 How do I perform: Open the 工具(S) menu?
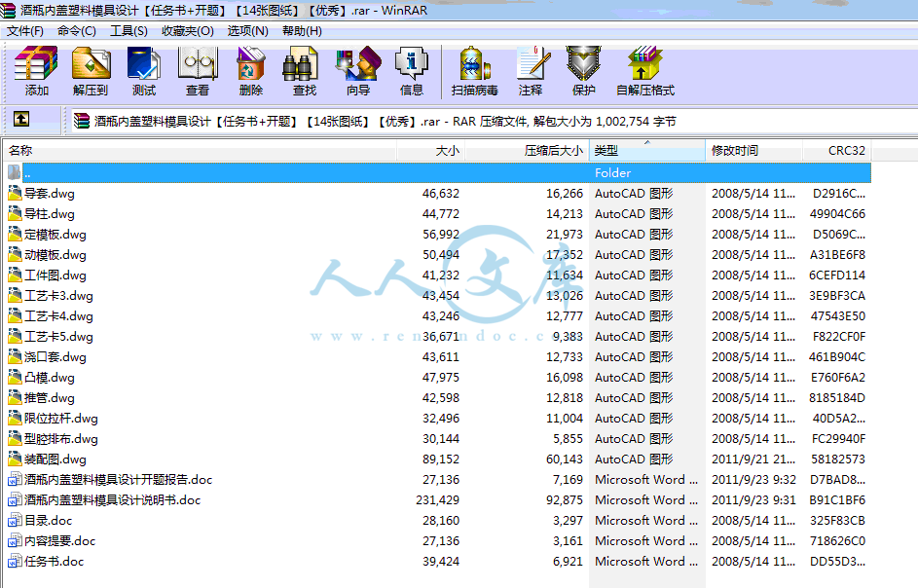[x=129, y=31]
